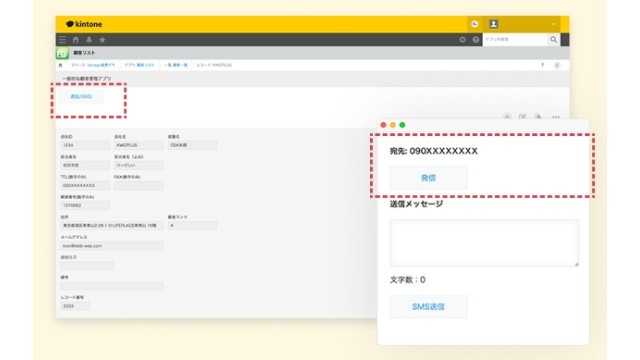640x360 pixels.
Task: Click the empty company logo field
Action: click(87, 266)
